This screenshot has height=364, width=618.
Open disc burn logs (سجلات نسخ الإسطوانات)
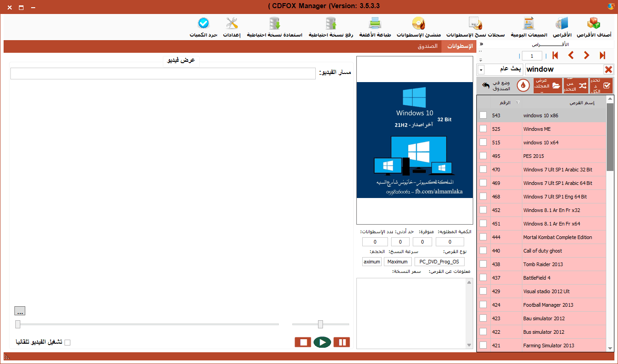point(475,27)
